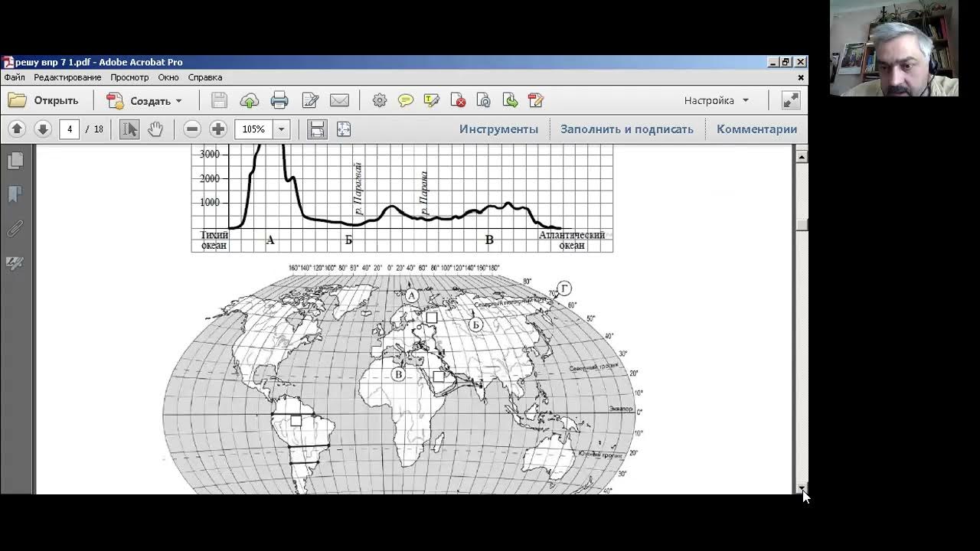This screenshot has height=551, width=980.
Task: Show bookmarks sidebar panel
Action: 15,194
